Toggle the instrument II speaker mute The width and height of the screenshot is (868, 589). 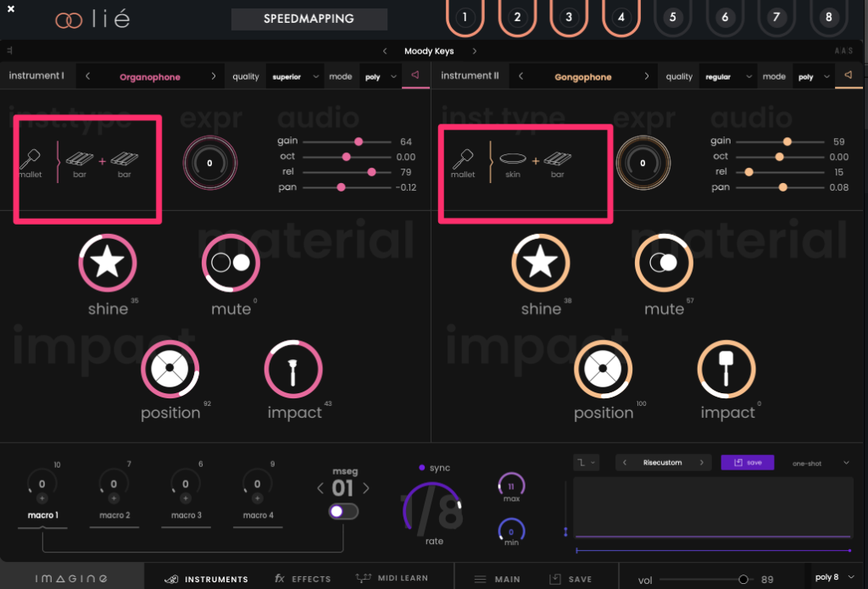pos(849,76)
